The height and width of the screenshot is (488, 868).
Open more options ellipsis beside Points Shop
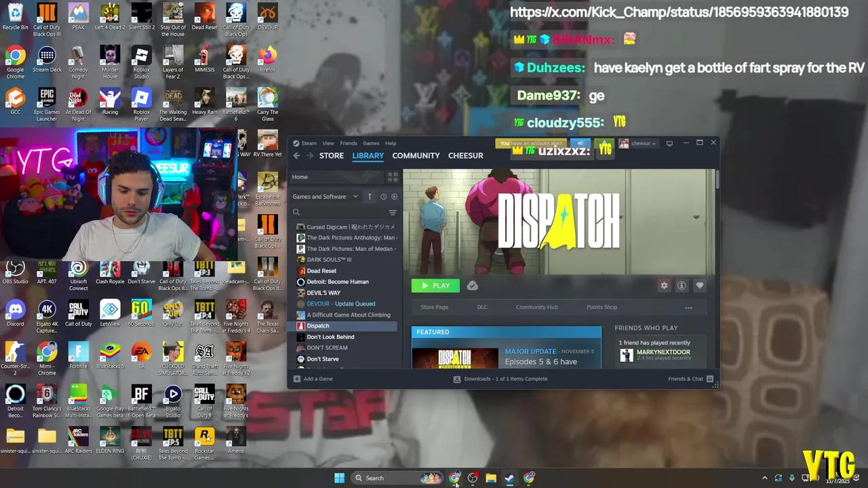688,307
